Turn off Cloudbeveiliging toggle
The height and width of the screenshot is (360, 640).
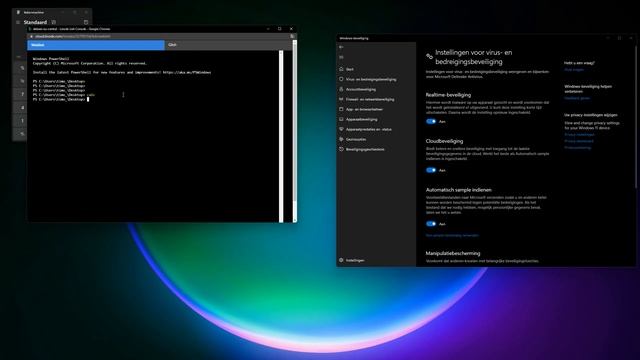pyautogui.click(x=431, y=170)
